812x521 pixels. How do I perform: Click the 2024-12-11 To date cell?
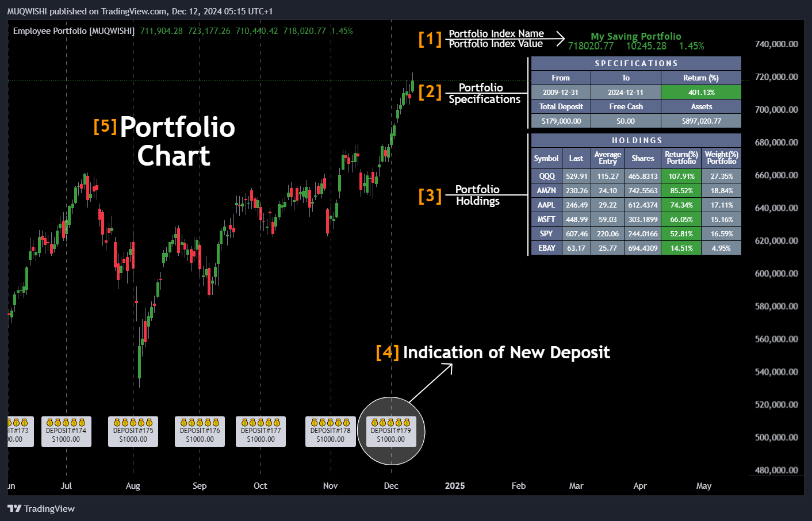626,92
